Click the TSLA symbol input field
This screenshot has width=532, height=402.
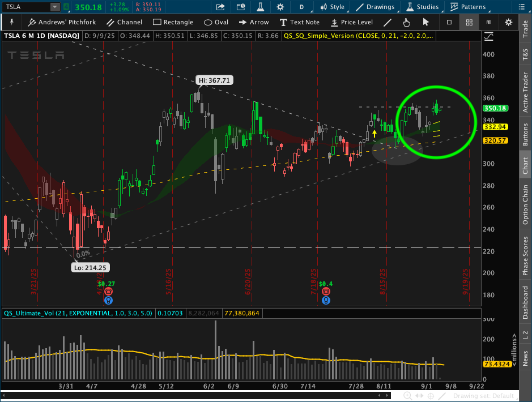(x=27, y=7)
